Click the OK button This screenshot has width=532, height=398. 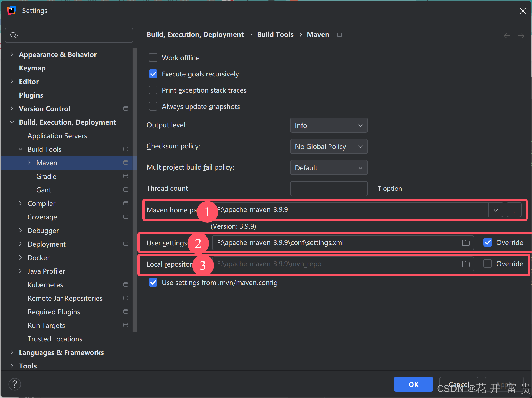coord(413,384)
